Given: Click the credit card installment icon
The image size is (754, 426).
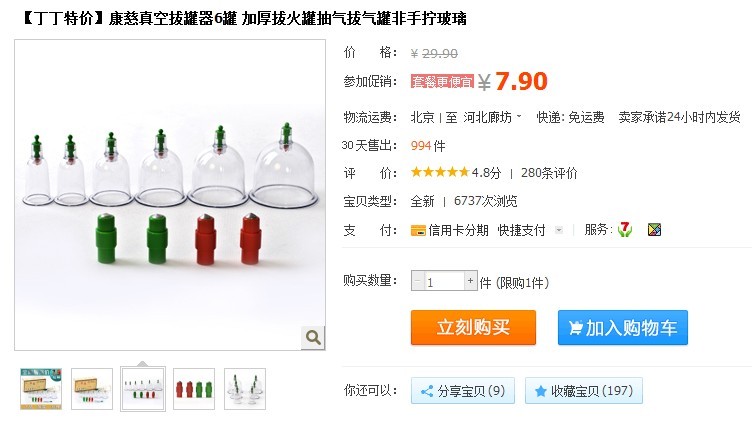Looking at the screenshot, I should 418,231.
